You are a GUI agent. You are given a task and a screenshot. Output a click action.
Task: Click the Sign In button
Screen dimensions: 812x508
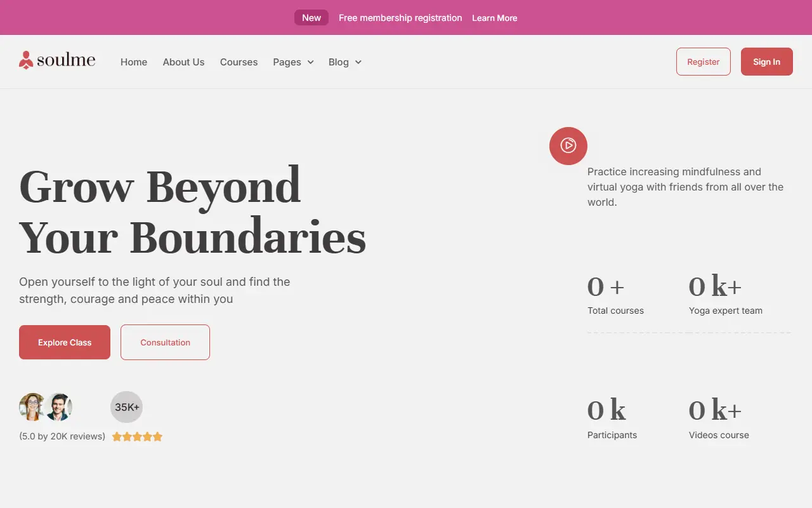coord(767,62)
